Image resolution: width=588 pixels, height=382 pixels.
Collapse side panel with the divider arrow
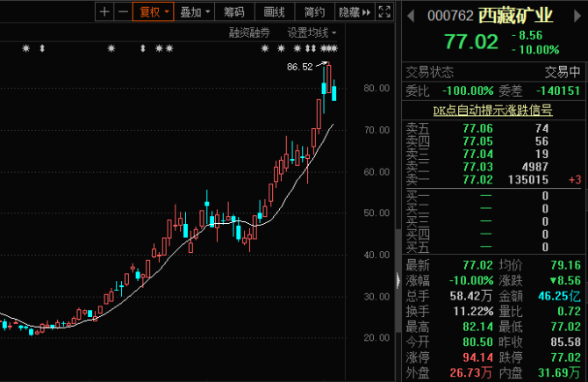(398, 280)
